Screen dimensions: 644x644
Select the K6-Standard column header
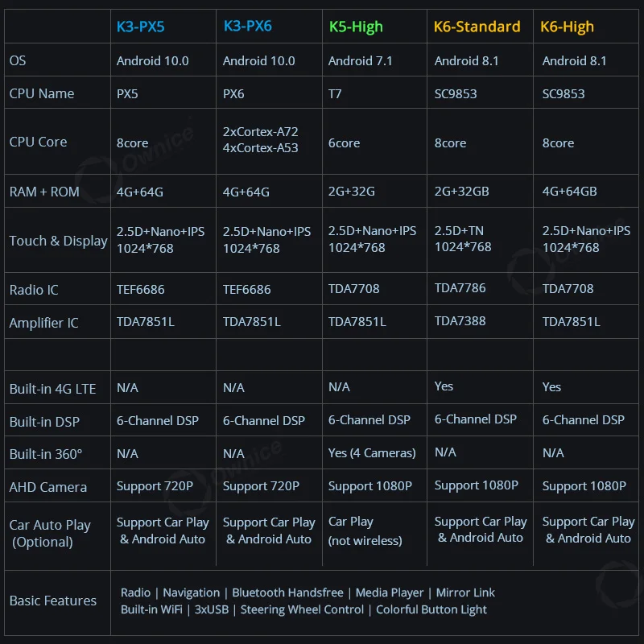pyautogui.click(x=477, y=27)
